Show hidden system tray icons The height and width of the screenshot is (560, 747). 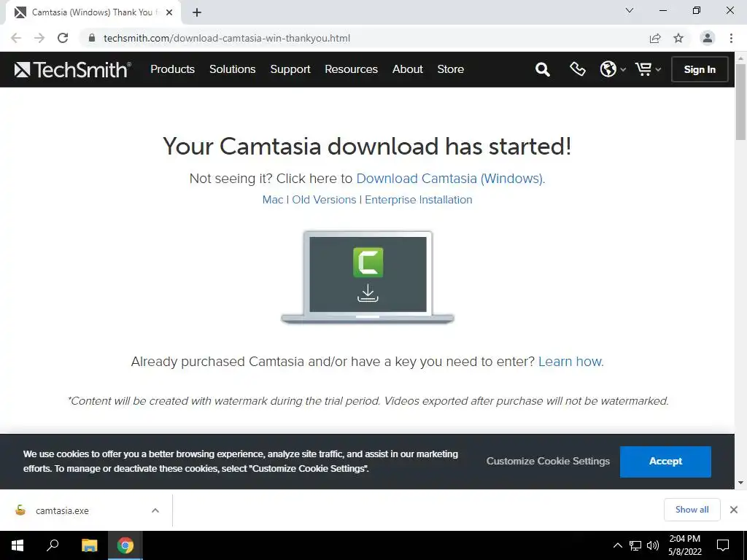[617, 545]
